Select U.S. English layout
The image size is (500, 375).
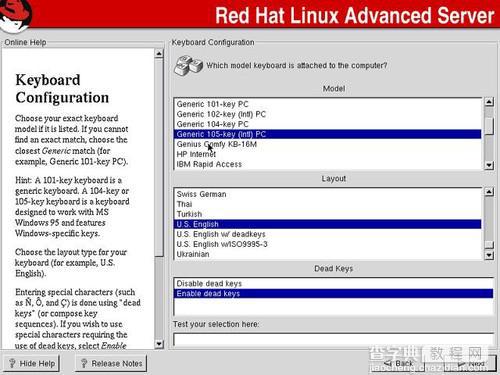click(327, 224)
